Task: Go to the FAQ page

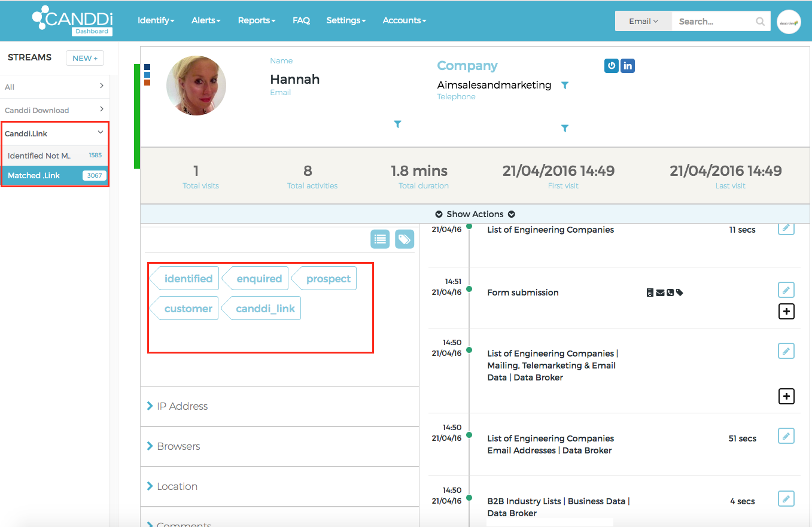Action: pos(301,20)
